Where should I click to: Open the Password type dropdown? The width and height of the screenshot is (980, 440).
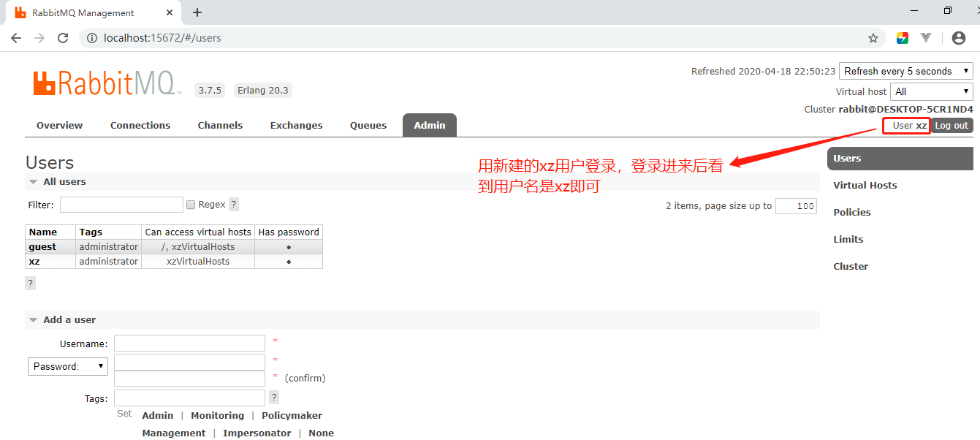coord(68,366)
